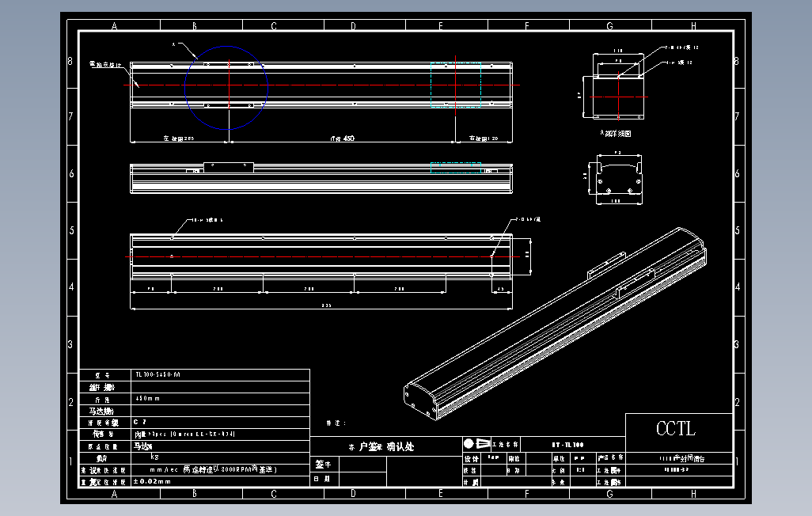Click the CCTL company title text

pos(676,429)
